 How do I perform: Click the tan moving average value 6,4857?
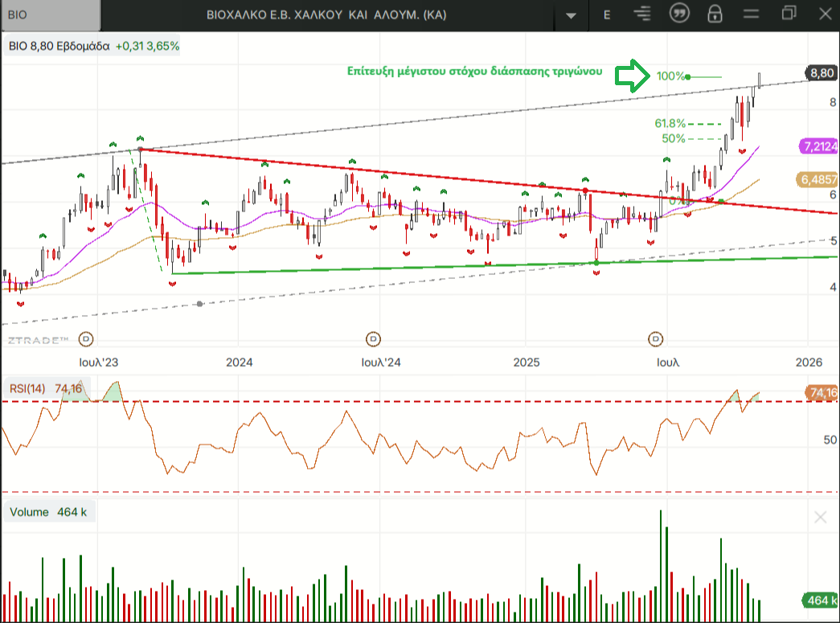(819, 179)
